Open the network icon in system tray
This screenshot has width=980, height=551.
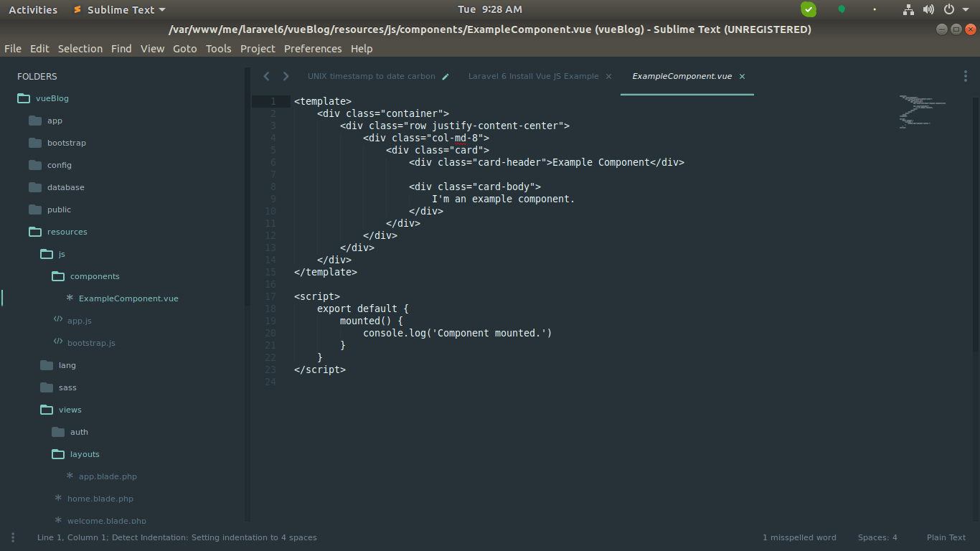[908, 9]
